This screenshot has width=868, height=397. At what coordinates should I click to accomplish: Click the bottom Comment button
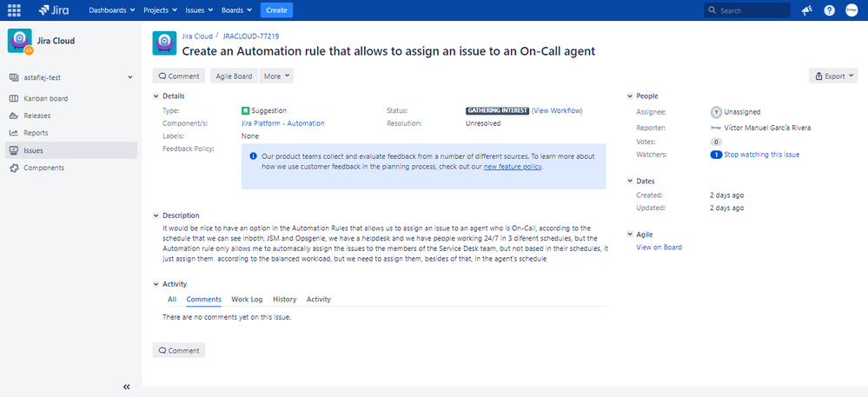[179, 350]
